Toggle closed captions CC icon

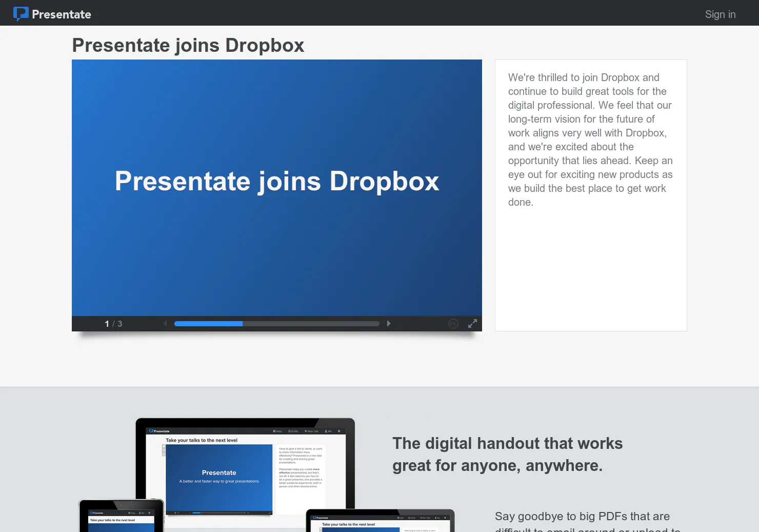[x=453, y=323]
